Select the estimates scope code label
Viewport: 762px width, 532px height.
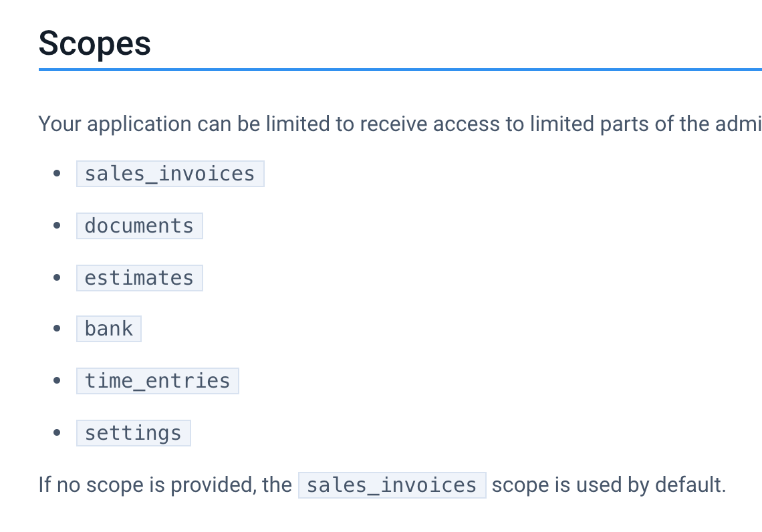coord(140,278)
